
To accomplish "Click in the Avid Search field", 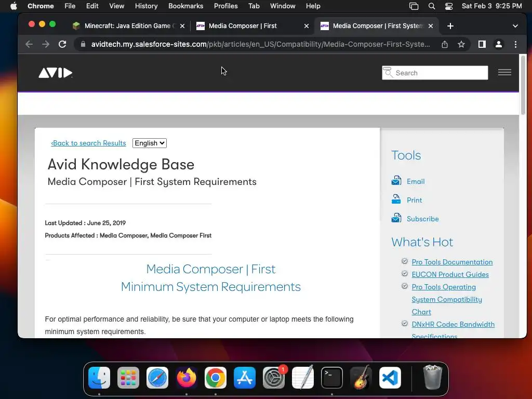I will point(435,73).
